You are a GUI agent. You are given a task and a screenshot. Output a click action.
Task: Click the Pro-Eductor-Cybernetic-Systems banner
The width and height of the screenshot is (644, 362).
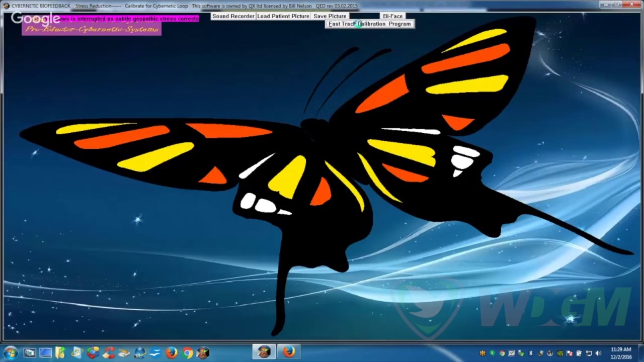[x=92, y=29]
